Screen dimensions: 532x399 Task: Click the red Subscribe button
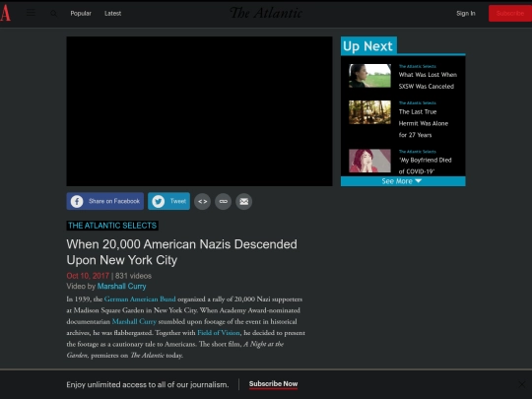510,13
